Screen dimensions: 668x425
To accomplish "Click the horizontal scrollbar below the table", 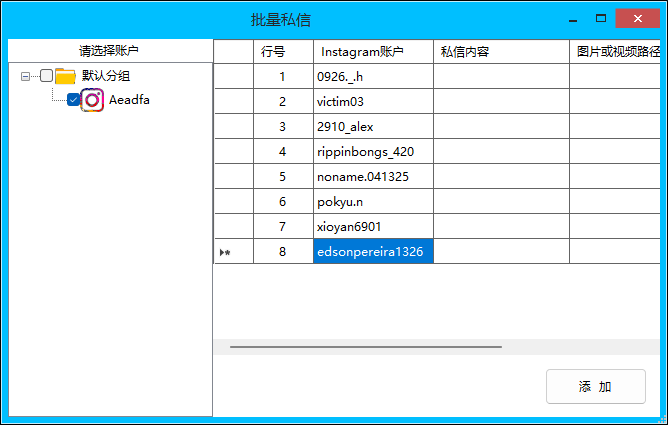I will (x=365, y=347).
